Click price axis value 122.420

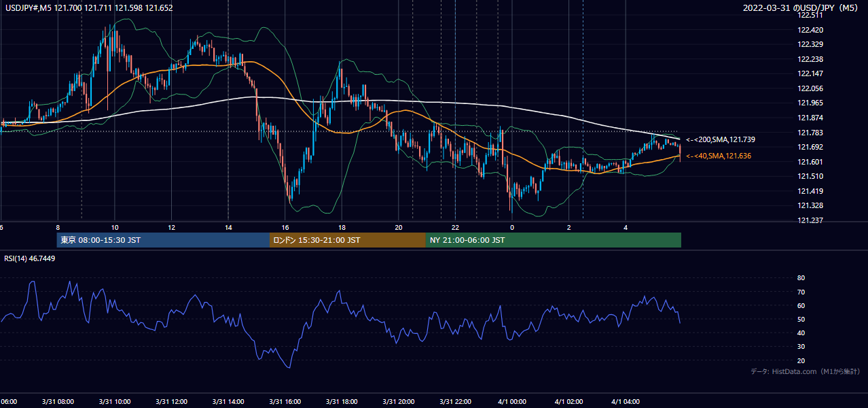(x=811, y=30)
